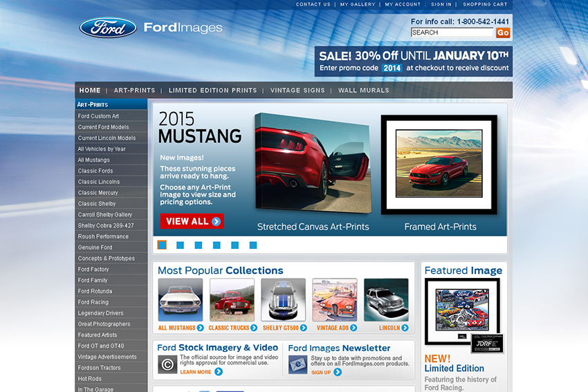Select the third carousel slide indicator
This screenshot has width=588, height=392.
coord(199,245)
